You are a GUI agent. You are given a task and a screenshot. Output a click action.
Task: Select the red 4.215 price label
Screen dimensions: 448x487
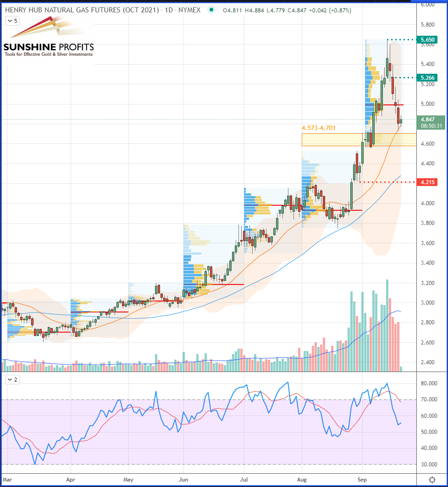pos(427,182)
